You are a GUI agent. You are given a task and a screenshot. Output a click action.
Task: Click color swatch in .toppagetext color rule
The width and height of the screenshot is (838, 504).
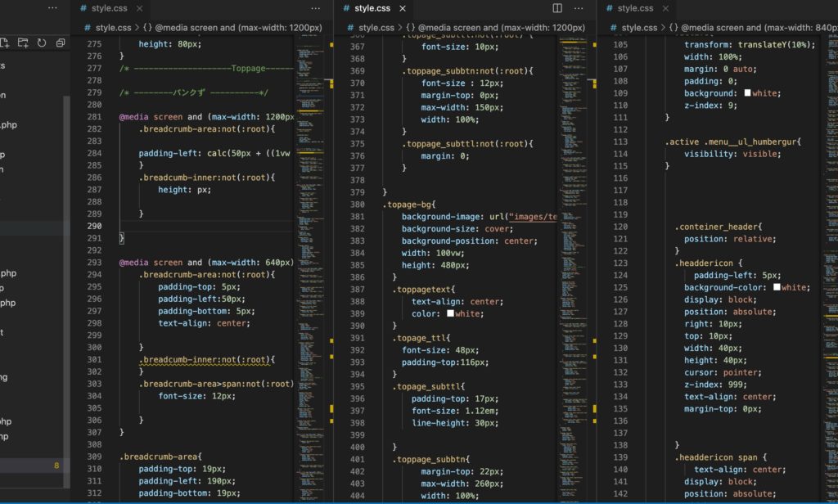(450, 313)
